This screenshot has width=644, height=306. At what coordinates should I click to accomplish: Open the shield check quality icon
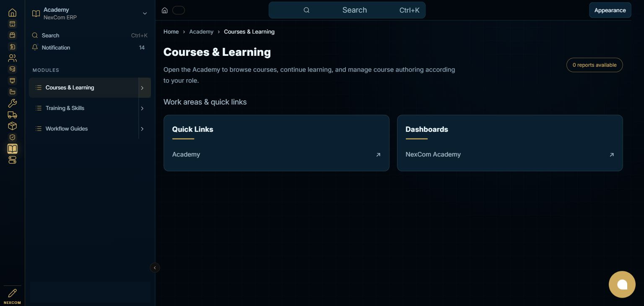(12, 137)
